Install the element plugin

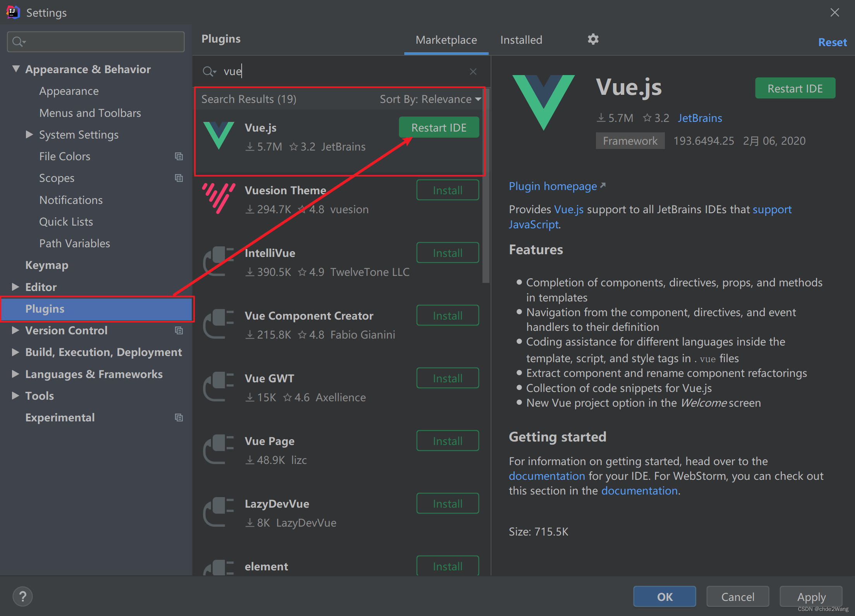coord(448,566)
